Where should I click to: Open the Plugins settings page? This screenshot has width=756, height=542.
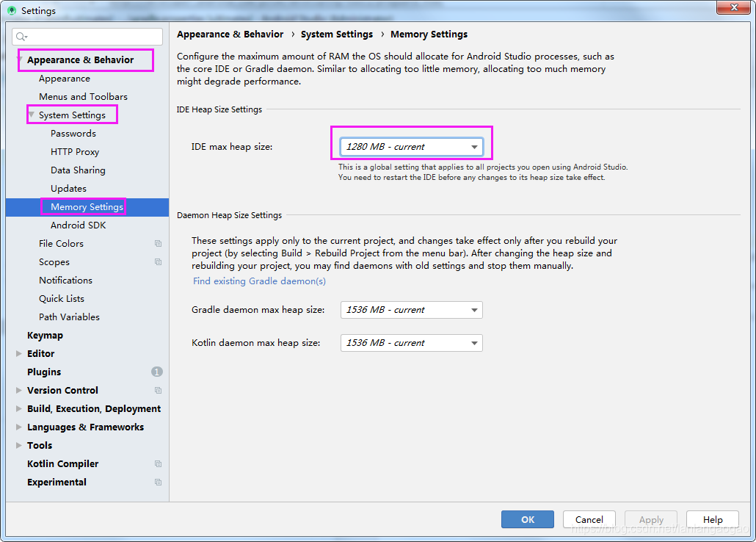click(x=44, y=372)
